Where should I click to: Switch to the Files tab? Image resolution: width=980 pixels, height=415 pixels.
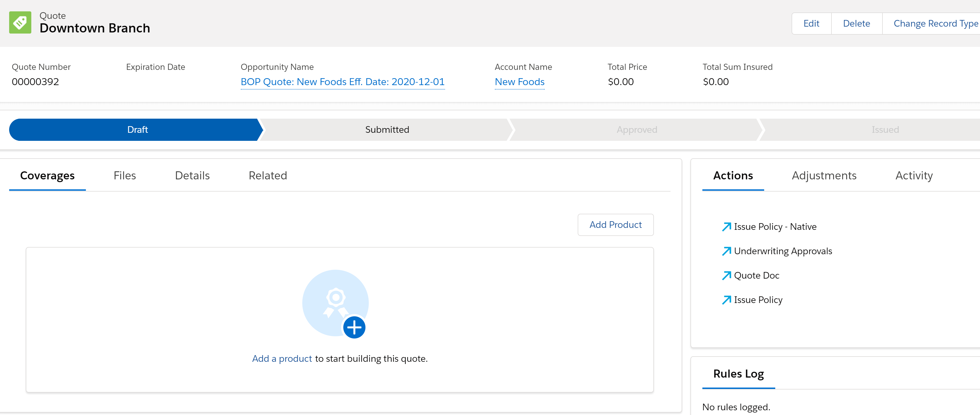coord(124,175)
